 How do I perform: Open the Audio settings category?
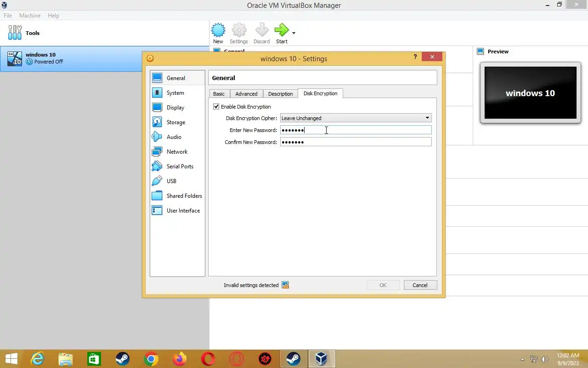click(x=177, y=137)
